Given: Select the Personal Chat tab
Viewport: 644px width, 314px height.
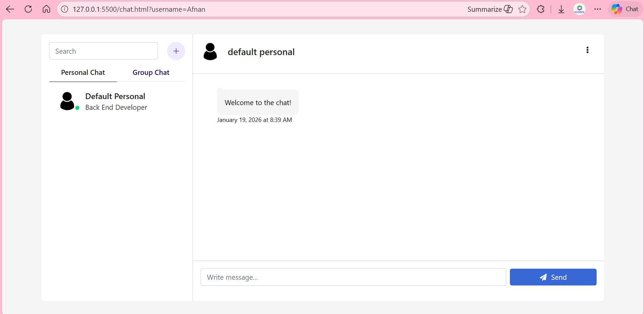Looking at the screenshot, I should (x=83, y=73).
